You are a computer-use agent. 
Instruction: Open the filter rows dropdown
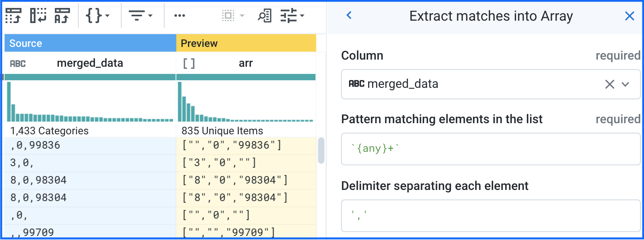pyautogui.click(x=140, y=16)
